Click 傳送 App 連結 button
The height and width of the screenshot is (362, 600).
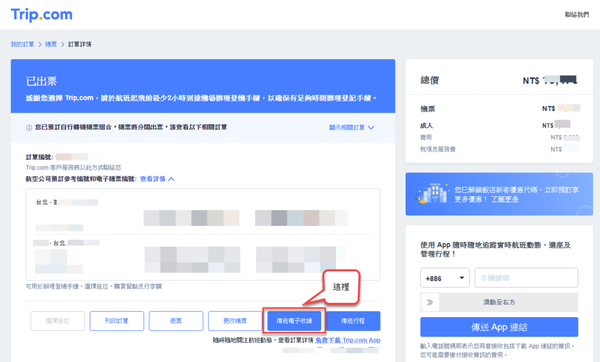coord(499,327)
